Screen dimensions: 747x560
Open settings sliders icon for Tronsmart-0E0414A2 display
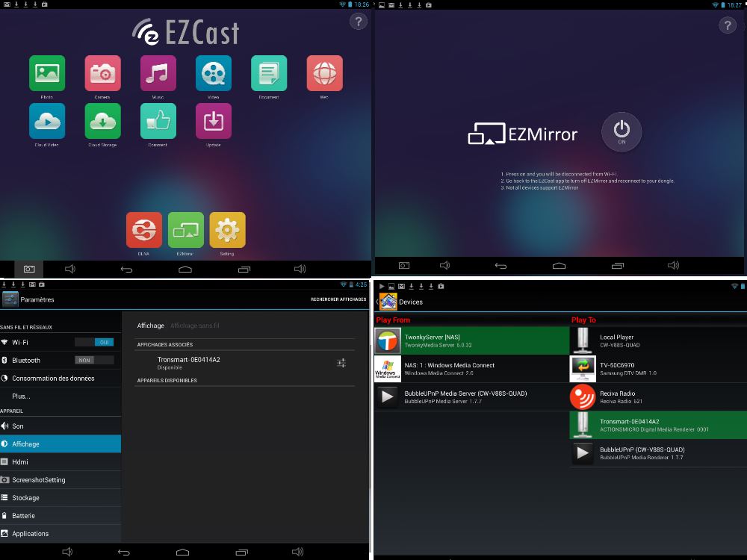341,363
